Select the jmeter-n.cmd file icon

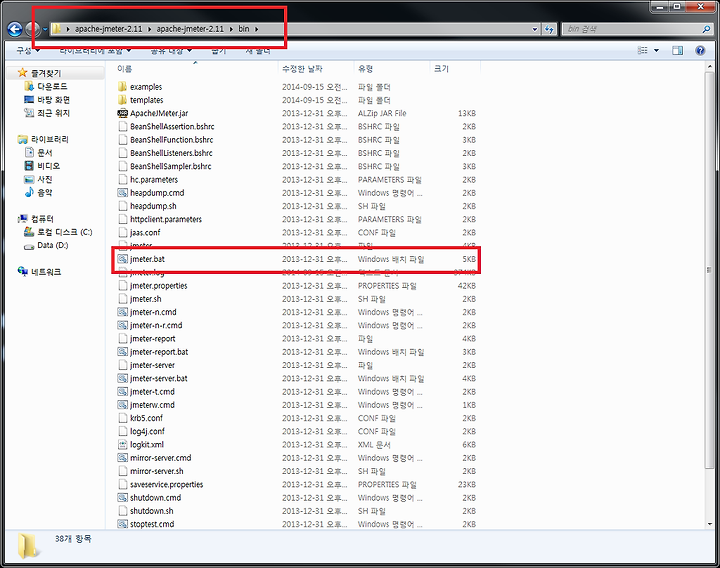click(122, 312)
